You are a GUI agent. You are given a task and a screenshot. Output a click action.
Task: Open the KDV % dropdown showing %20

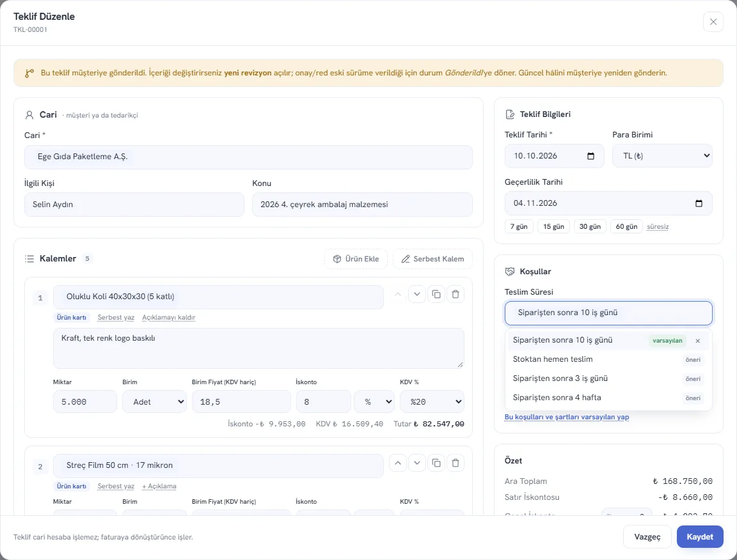click(x=432, y=401)
